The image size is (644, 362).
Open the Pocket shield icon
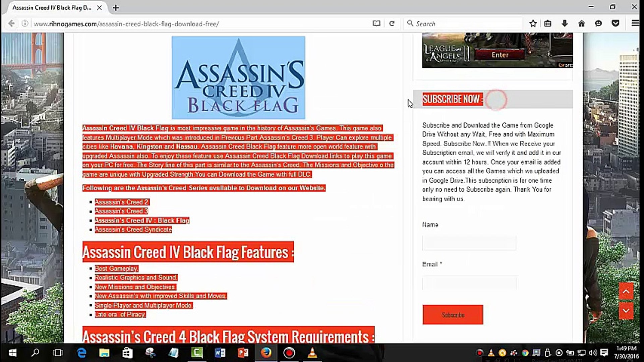pos(616,23)
